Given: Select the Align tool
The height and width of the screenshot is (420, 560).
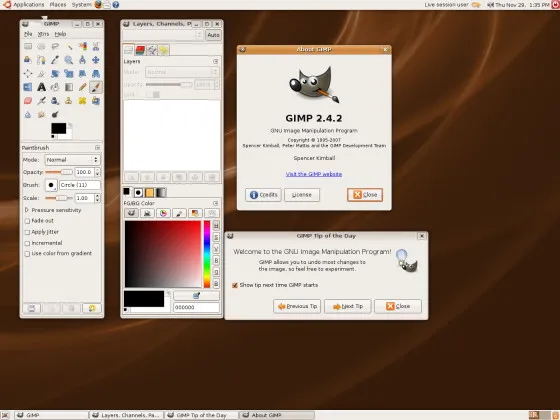Looking at the screenshot, I should (28, 74).
